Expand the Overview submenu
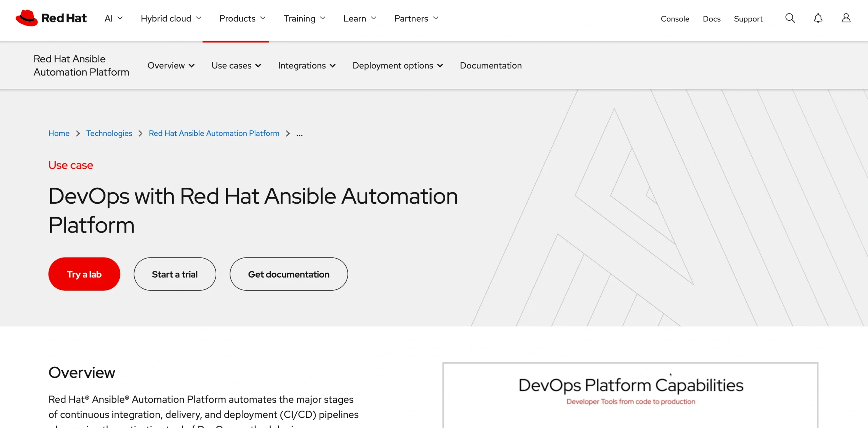Screen dimensions: 868x428 (x=171, y=65)
